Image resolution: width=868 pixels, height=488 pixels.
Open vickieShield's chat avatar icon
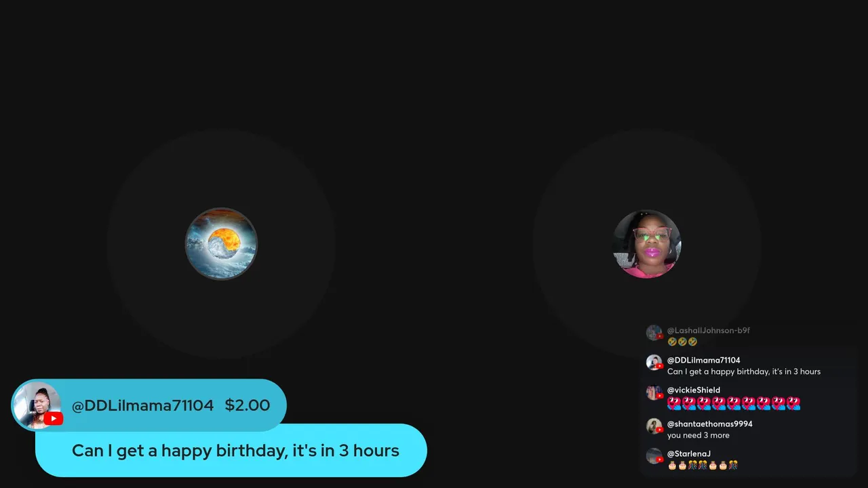point(654,392)
